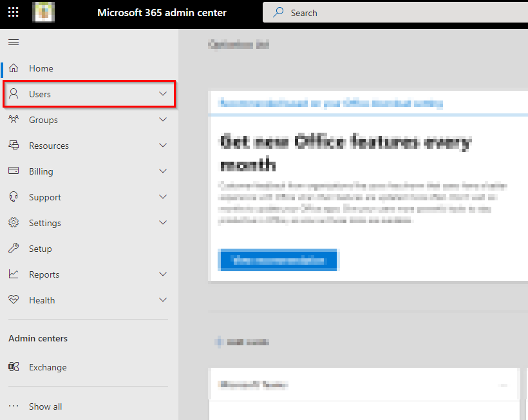Click the Billing card icon
This screenshot has height=420, width=528.
(x=14, y=171)
